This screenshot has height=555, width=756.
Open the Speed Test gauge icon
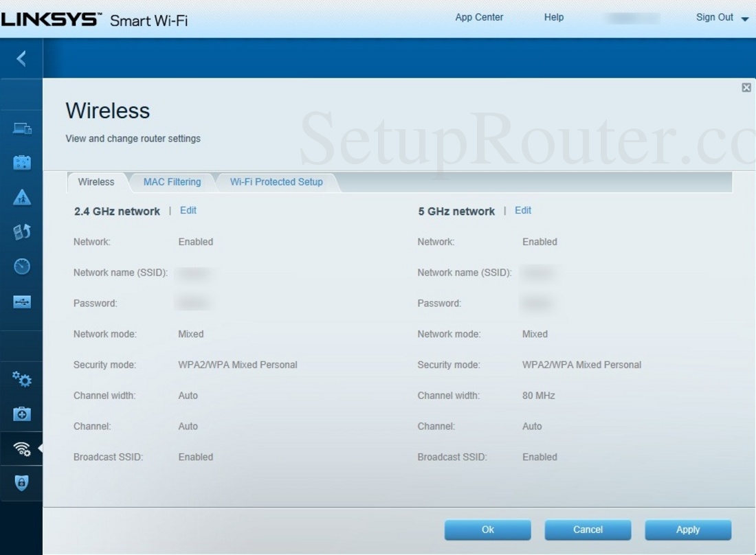point(22,267)
